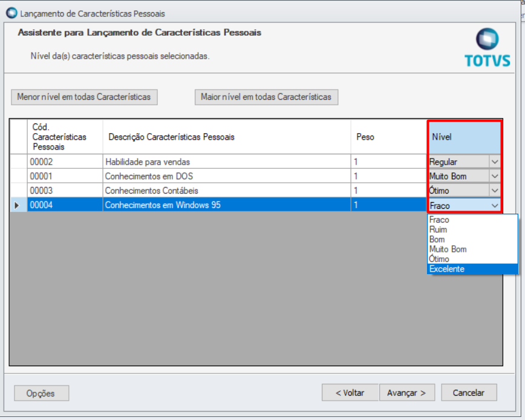This screenshot has height=420, width=525.
Task: Click 'Conhecimentos em Windows 95' description cell
Action: coord(227,205)
